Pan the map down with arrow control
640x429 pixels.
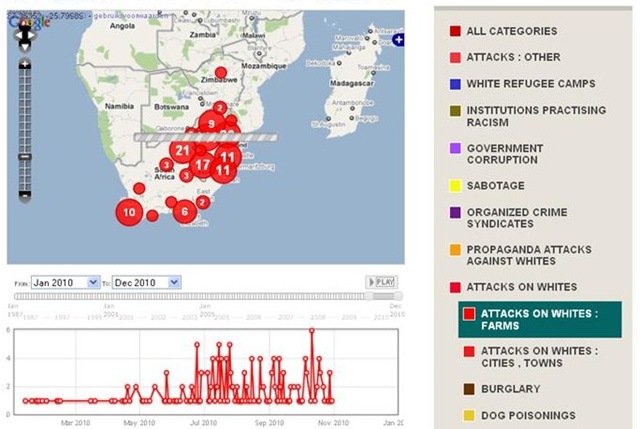25,47
